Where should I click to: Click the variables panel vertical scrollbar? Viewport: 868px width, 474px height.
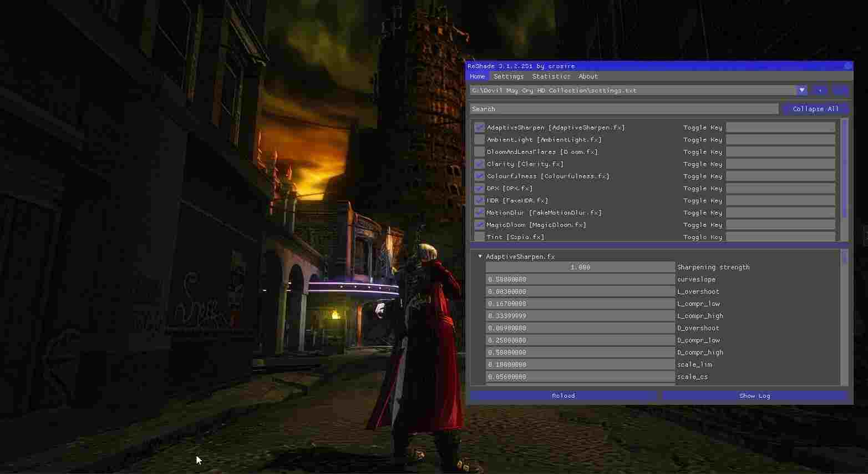pos(844,258)
